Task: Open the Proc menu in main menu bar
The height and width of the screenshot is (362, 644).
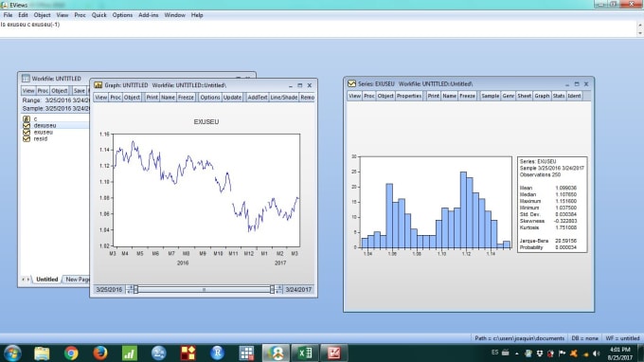Action: coord(80,15)
